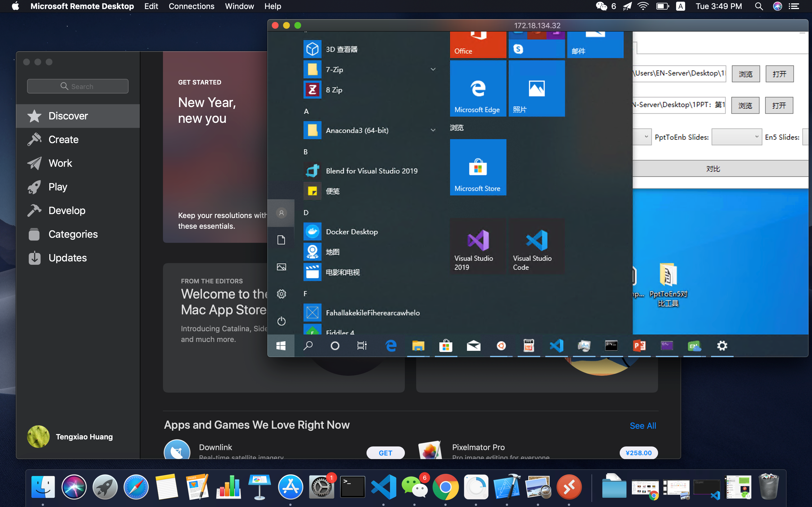Click the See All link
The width and height of the screenshot is (812, 507).
(x=643, y=426)
